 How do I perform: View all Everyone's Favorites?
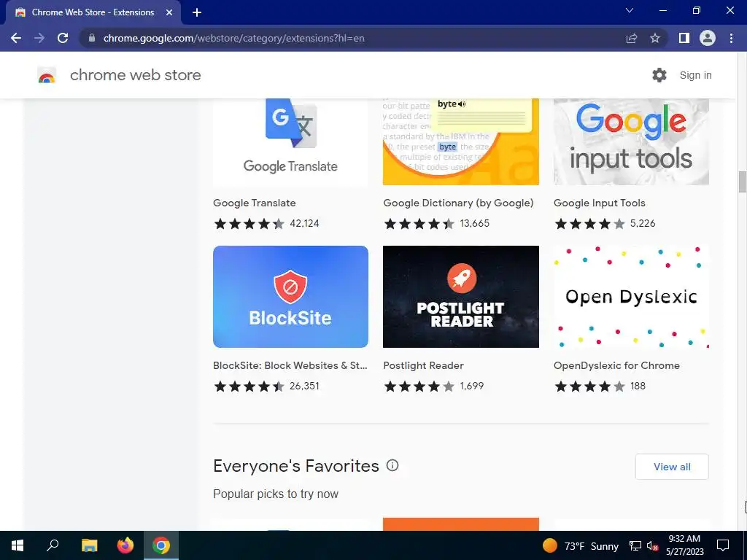pyautogui.click(x=672, y=467)
